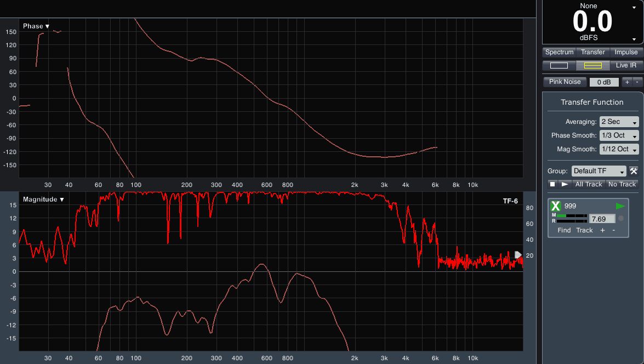Select single-pane view layout icon
This screenshot has width=644, height=364.
tap(559, 65)
